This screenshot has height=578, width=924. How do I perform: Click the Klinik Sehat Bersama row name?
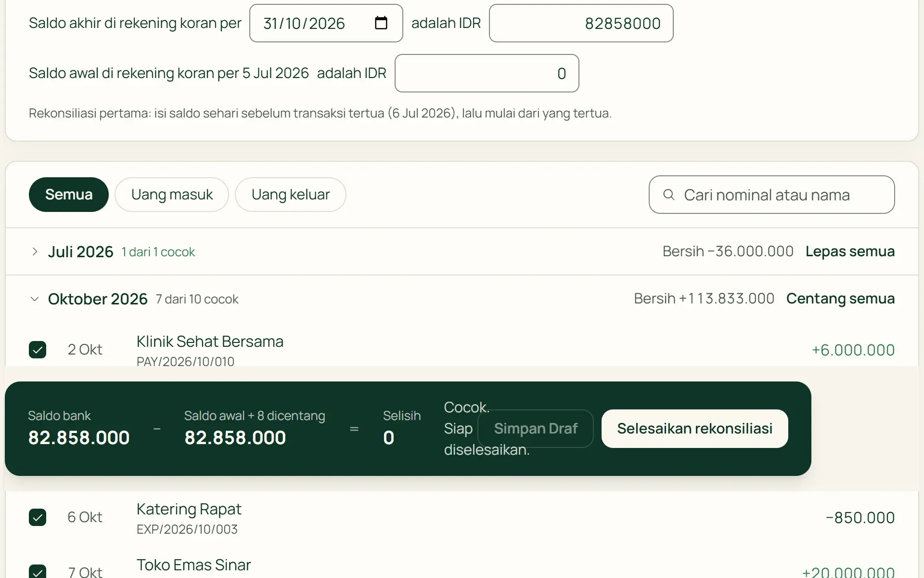coord(210,342)
